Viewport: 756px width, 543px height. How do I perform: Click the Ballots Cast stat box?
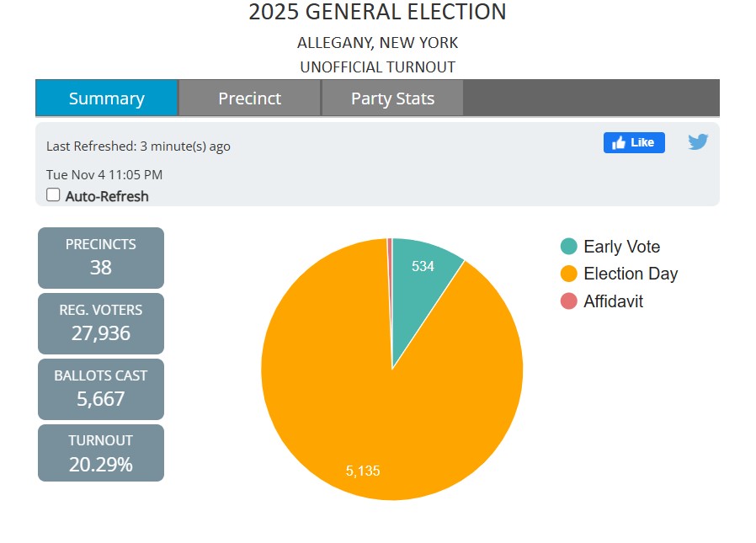[x=101, y=389]
